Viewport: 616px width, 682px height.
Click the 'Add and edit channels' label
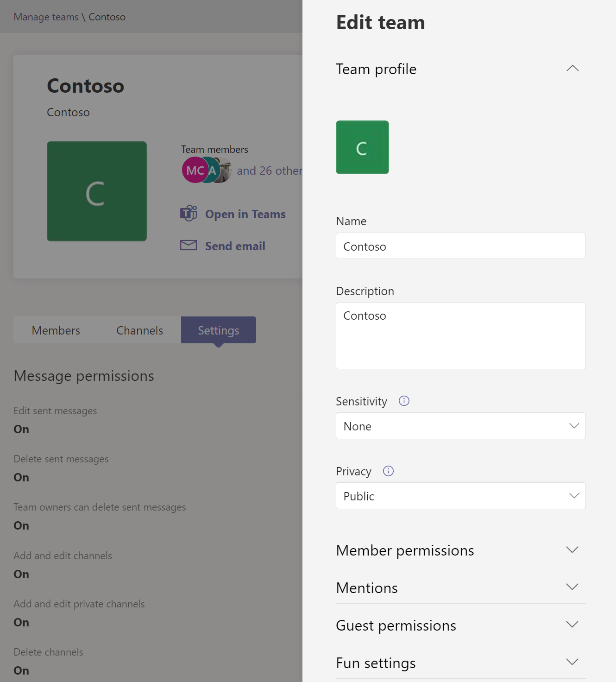[x=63, y=556]
